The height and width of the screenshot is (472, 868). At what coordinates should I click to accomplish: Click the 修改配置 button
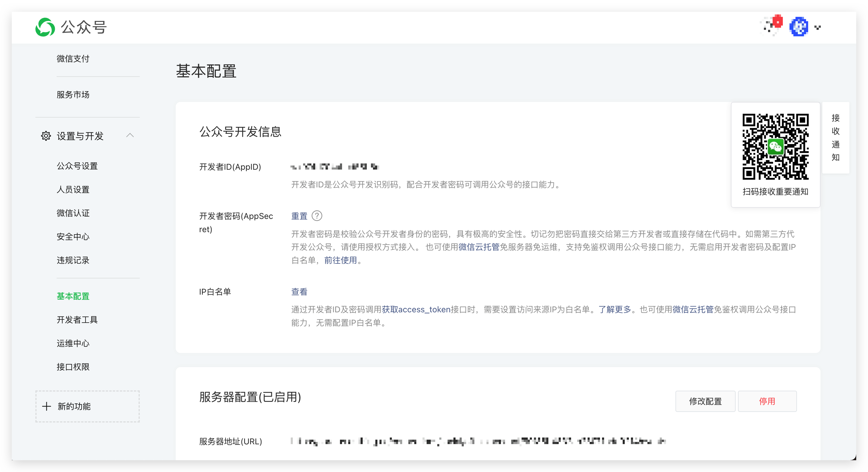click(705, 401)
